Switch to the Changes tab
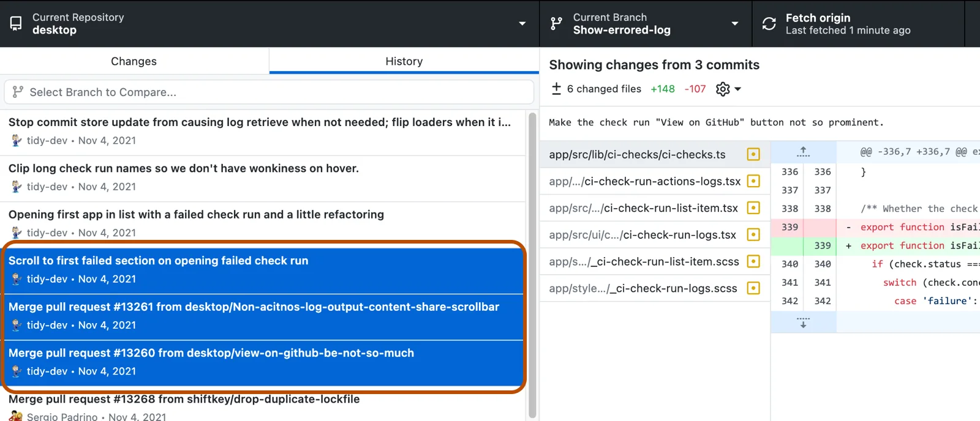The width and height of the screenshot is (980, 421). tap(134, 61)
